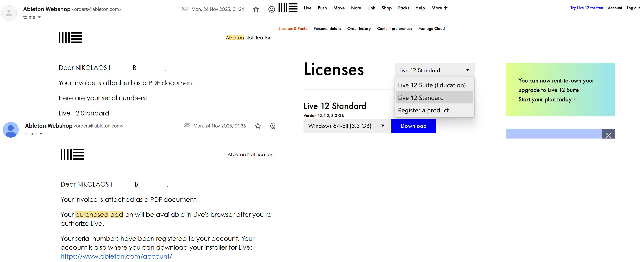
Task: Open the Windows 64-bit installer dropdown
Action: pyautogui.click(x=346, y=126)
